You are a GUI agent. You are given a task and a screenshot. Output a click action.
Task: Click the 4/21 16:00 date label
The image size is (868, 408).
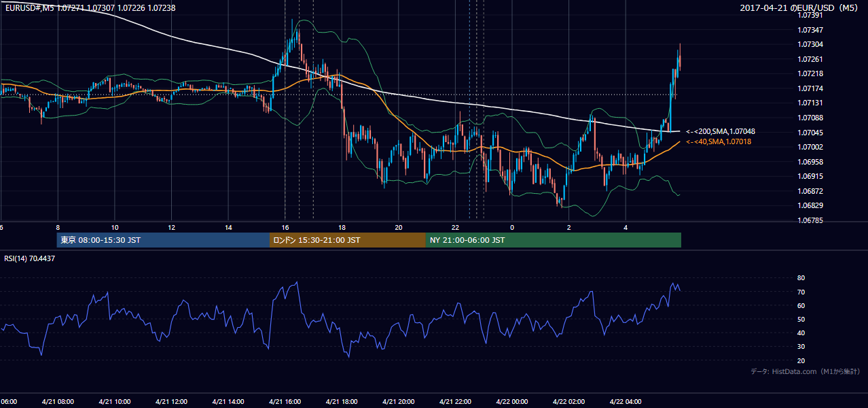[285, 401]
